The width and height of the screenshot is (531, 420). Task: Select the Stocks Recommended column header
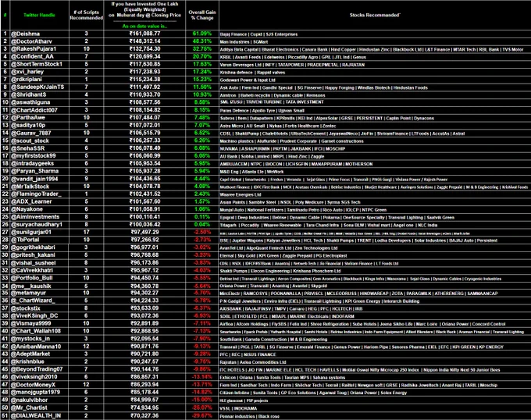pyautogui.click(x=375, y=15)
